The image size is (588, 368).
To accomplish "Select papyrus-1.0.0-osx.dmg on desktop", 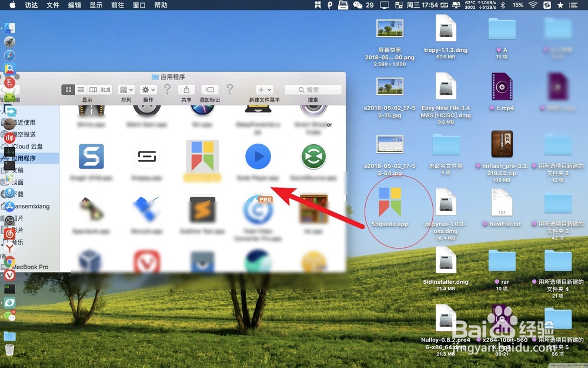I will [446, 203].
